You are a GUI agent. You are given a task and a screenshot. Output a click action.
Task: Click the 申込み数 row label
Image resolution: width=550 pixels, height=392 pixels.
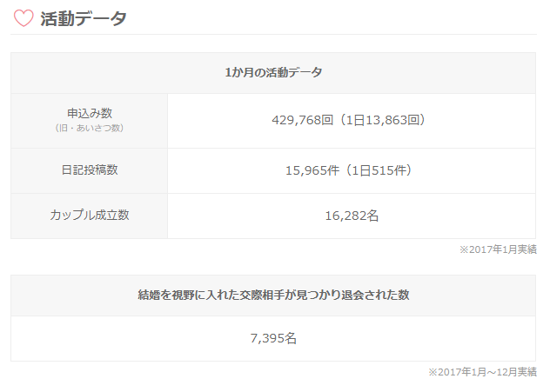[x=90, y=114]
